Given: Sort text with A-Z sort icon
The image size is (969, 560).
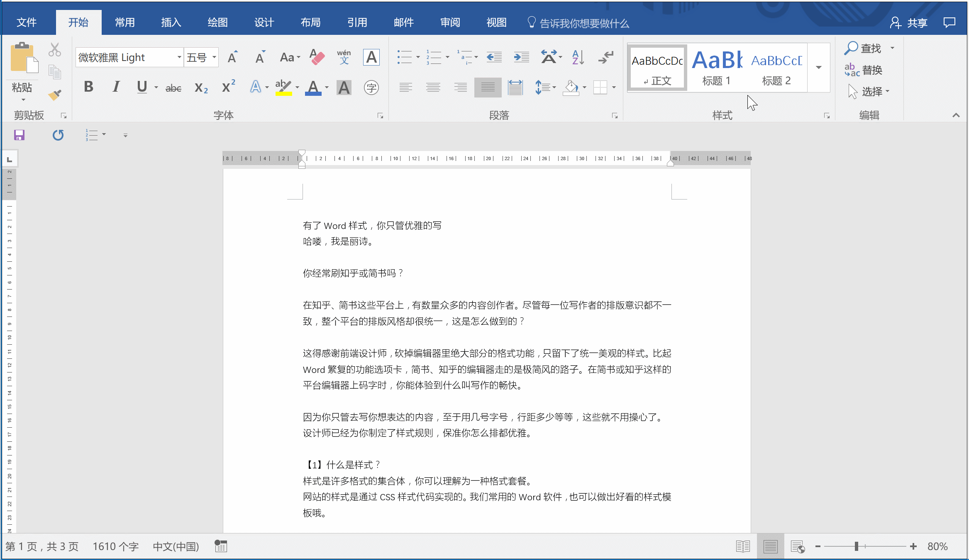Looking at the screenshot, I should point(578,57).
